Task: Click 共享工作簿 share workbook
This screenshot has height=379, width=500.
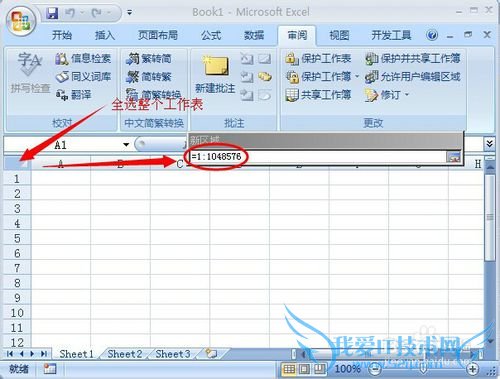Action: (318, 95)
